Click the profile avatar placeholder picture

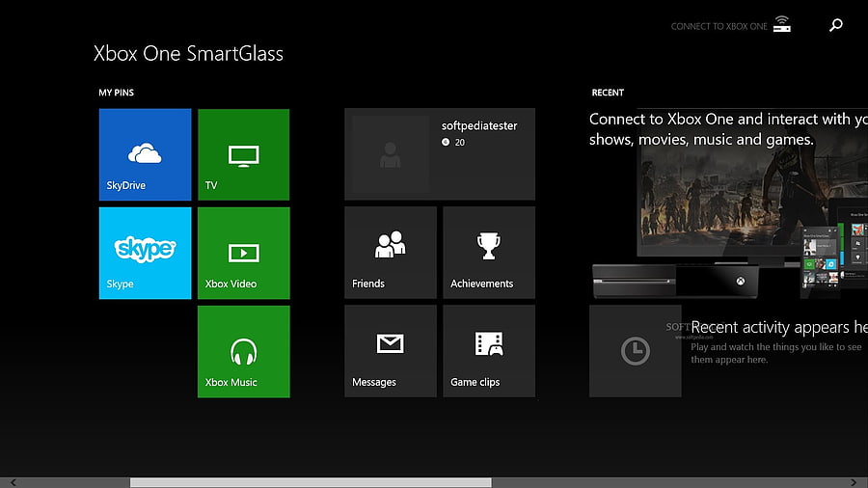point(391,154)
